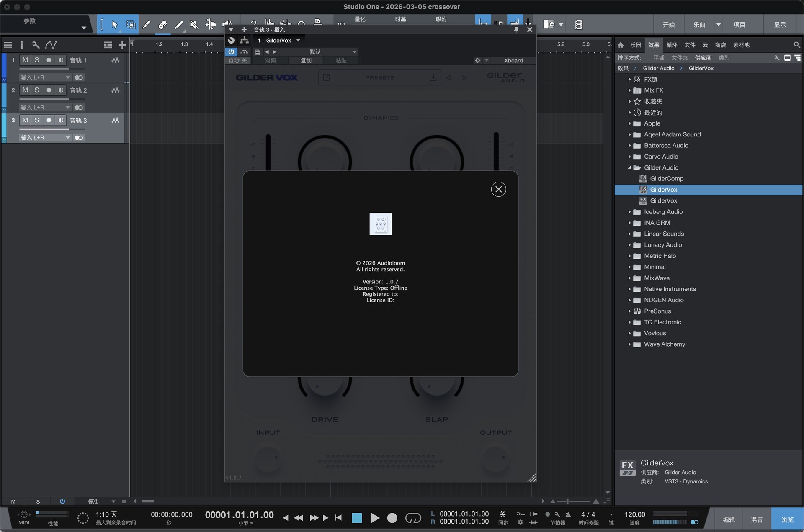Mute track 音轨 1
Screen dimensions: 804x532
[x=25, y=60]
